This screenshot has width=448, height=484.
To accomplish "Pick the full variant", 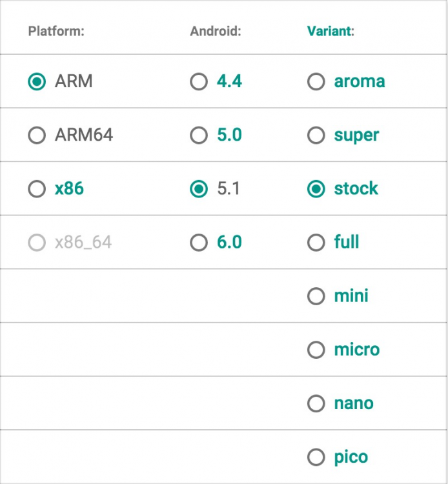I will [x=316, y=243].
